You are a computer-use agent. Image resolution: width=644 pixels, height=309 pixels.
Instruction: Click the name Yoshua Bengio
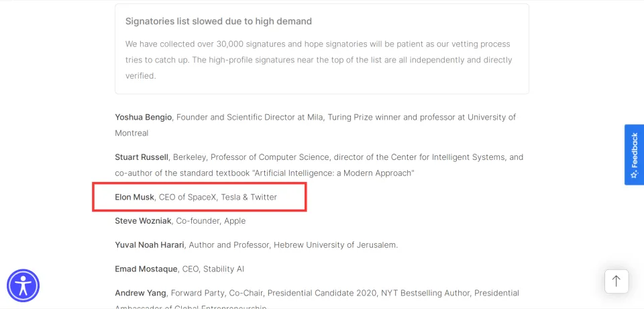tap(144, 117)
